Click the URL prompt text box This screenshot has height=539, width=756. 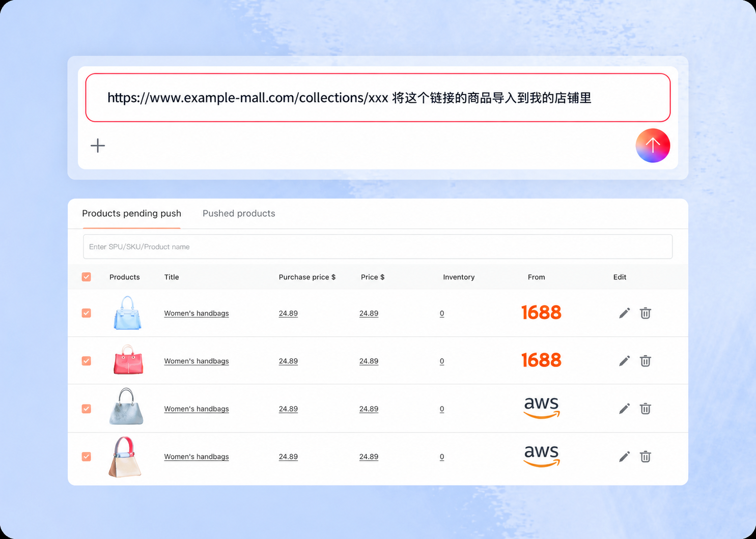click(x=378, y=98)
